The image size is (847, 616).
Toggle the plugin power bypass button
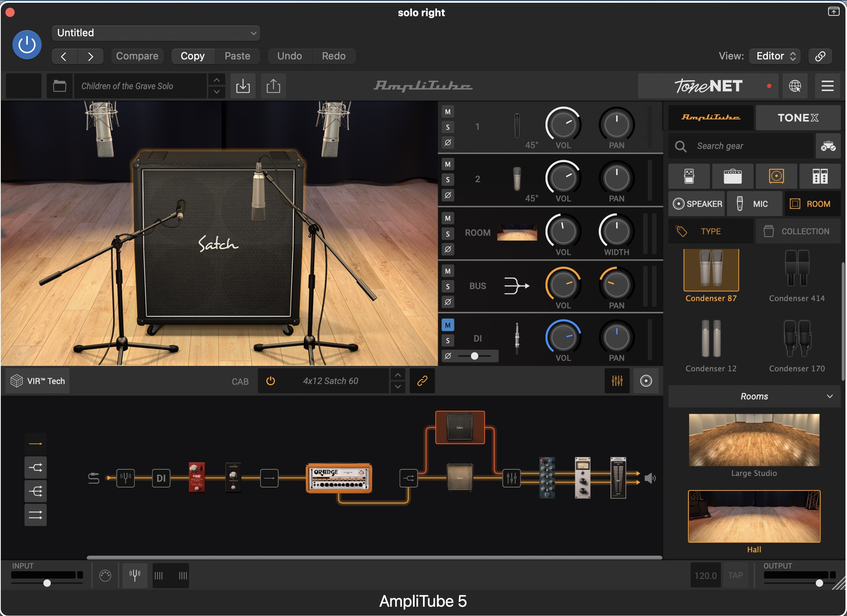click(27, 45)
